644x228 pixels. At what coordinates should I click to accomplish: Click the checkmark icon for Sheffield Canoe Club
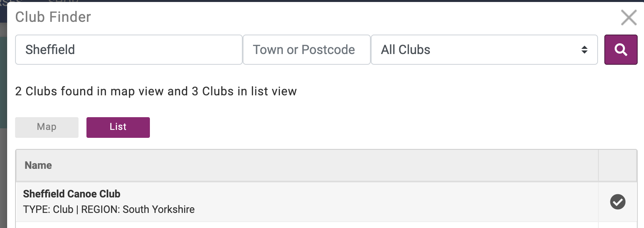click(x=617, y=202)
